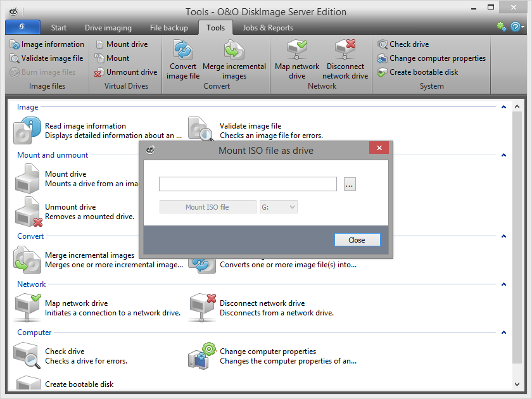Click the convert entry described 'Converts one or more image file(s)'

pyautogui.click(x=272, y=265)
